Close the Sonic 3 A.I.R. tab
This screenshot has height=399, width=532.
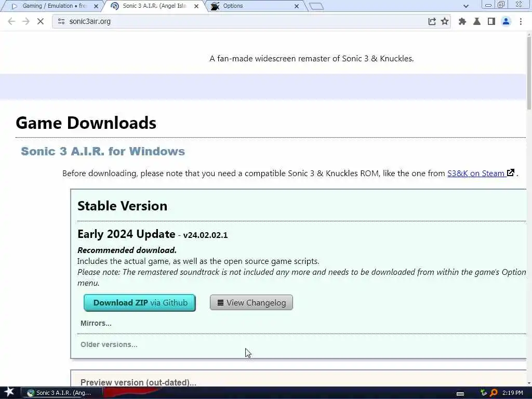(x=196, y=6)
